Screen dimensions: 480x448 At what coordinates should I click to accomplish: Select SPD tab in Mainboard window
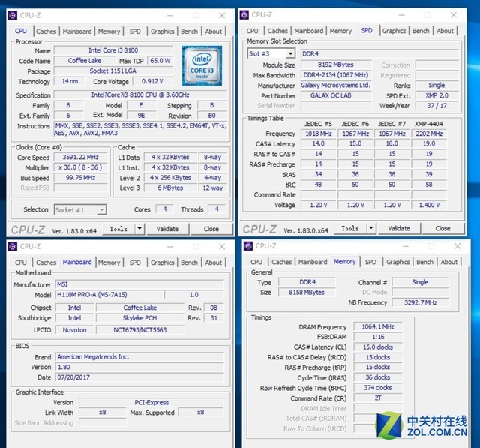click(135, 263)
